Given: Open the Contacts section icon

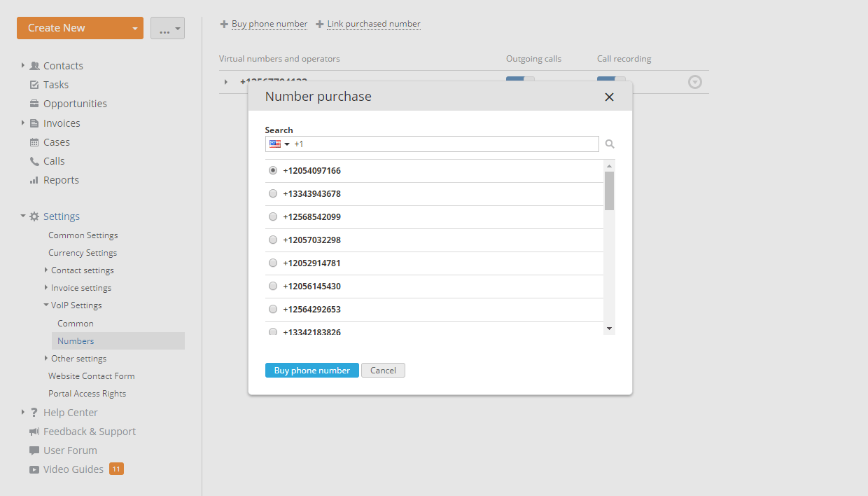Looking at the screenshot, I should click(35, 65).
